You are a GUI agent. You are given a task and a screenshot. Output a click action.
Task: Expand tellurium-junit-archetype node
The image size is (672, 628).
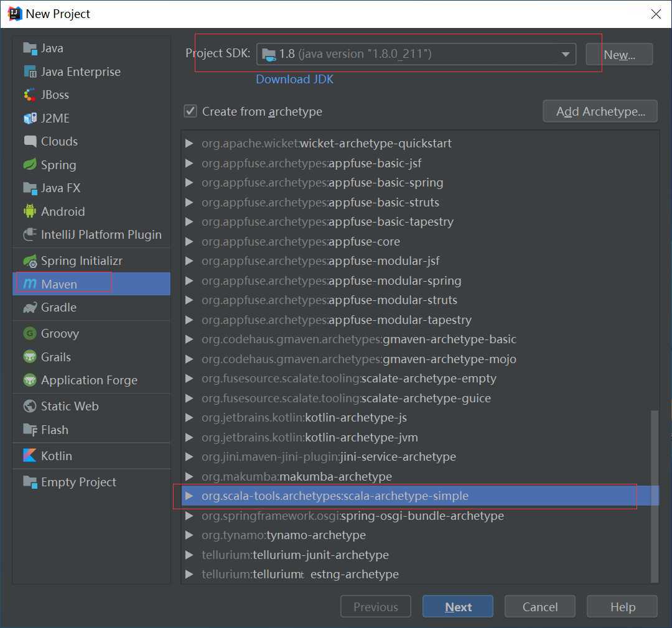pyautogui.click(x=189, y=555)
